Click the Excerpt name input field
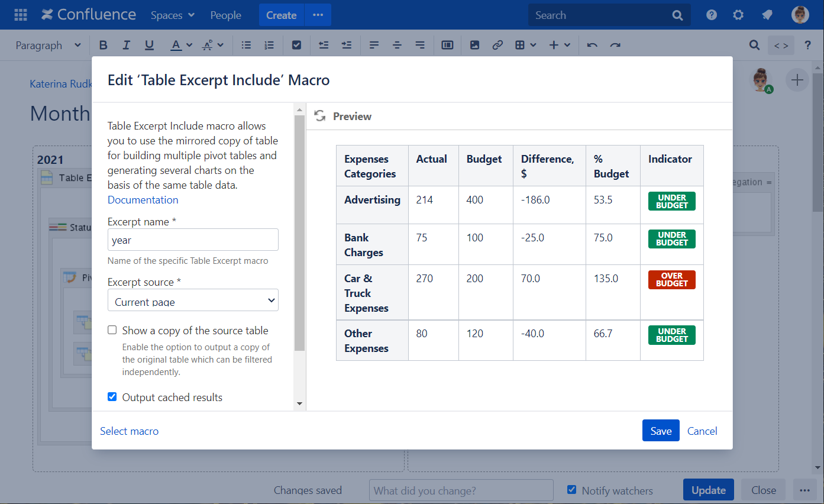The height and width of the screenshot is (504, 824). 193,240
